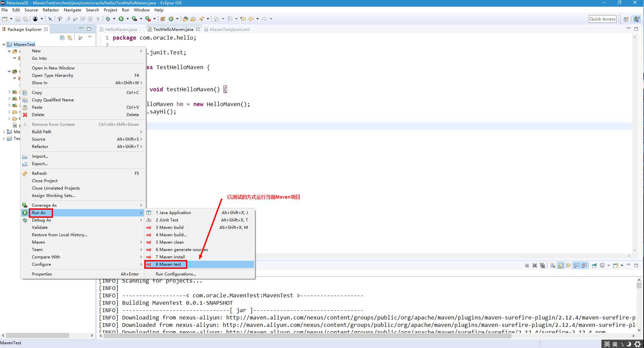Toggle Show Whitespace Characters toolbar button
The height and width of the screenshot is (348, 644).
click(x=98, y=19)
